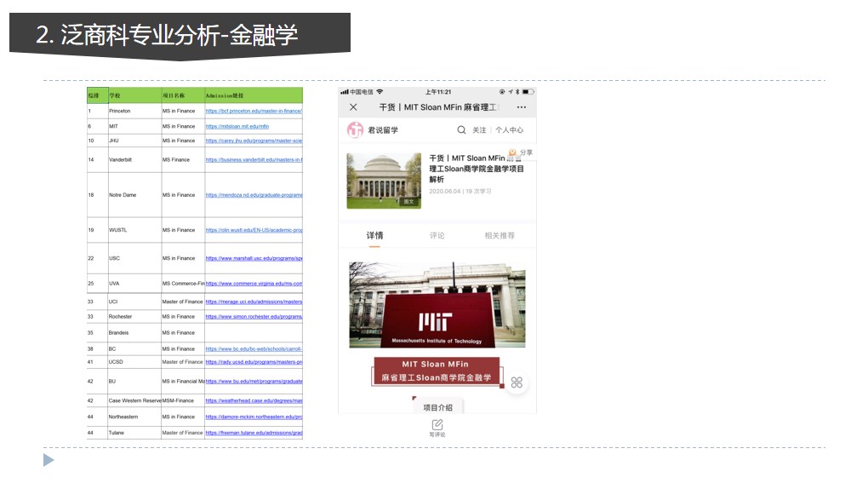Select the 项目名称 column header
The height and width of the screenshot is (483, 868).
pyautogui.click(x=183, y=95)
